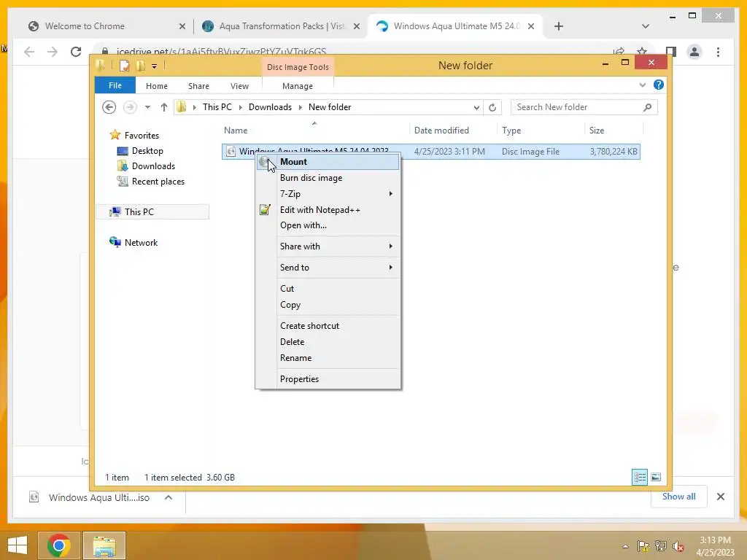Open Desktop in navigation pane
This screenshot has width=747, height=560.
141,151
